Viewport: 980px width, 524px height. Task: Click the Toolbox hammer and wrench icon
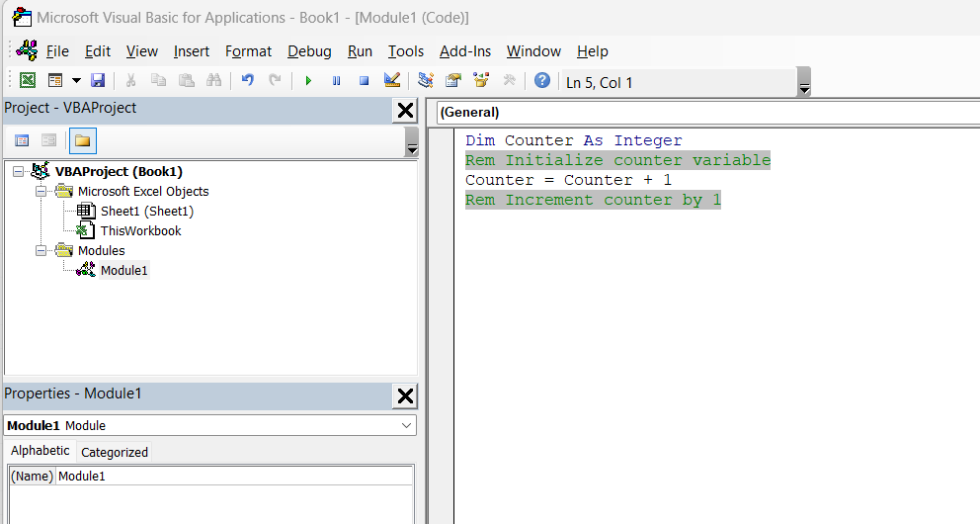point(509,81)
